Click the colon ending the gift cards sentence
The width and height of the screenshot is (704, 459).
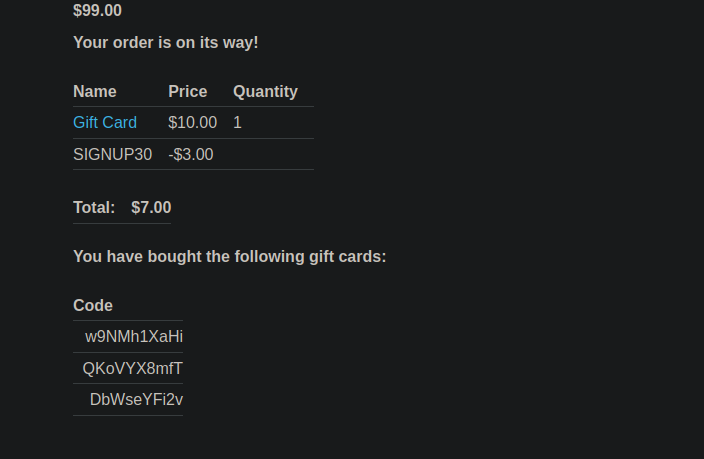coord(384,257)
